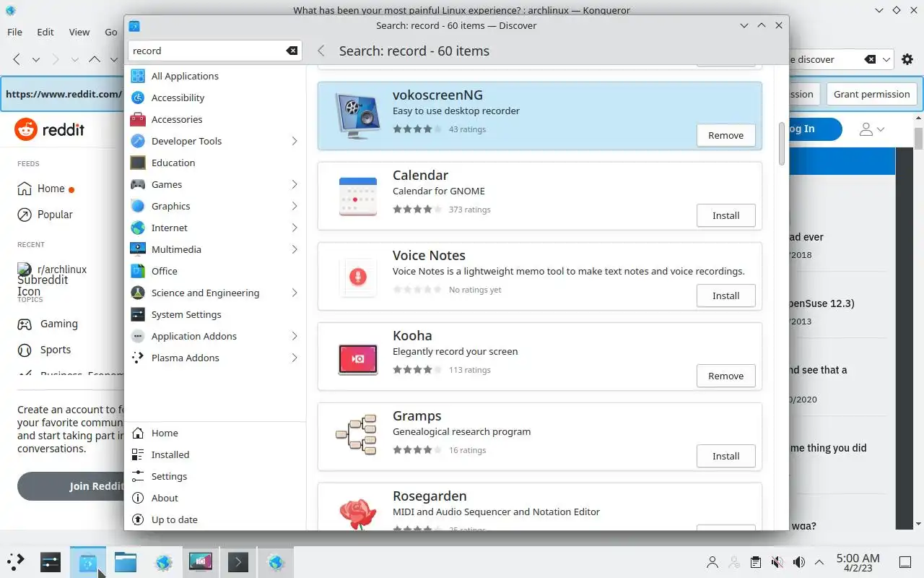
Task: Open Konqueror View menu
Action: (x=79, y=32)
